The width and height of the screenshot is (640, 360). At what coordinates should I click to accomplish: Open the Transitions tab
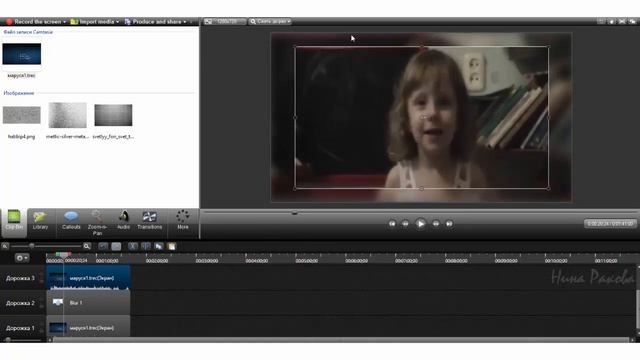coord(149,221)
